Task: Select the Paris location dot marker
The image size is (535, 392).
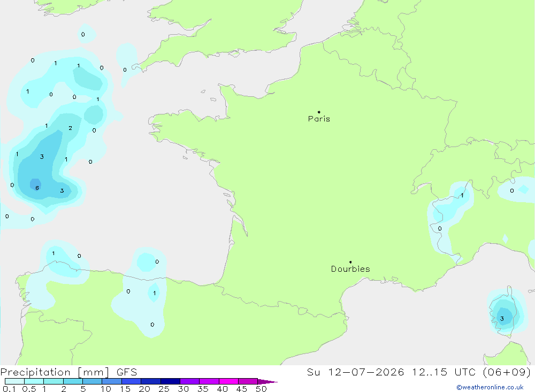Action: (x=319, y=112)
